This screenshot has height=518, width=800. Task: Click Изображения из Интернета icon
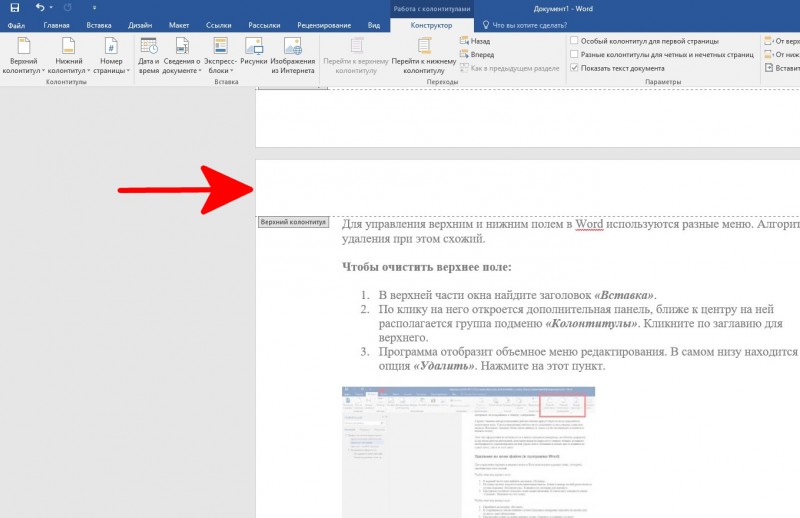coord(292,56)
